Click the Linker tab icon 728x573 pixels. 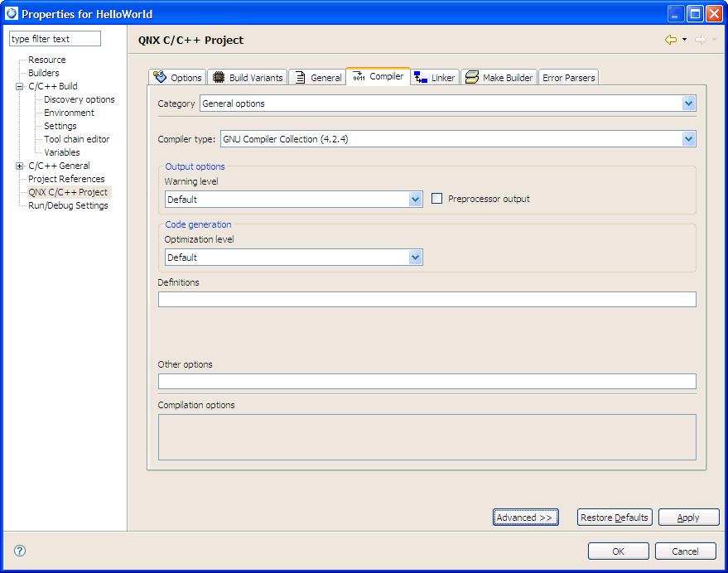[421, 77]
